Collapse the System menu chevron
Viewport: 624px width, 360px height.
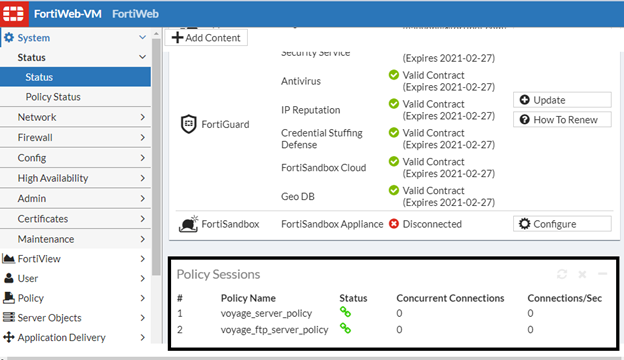142,37
